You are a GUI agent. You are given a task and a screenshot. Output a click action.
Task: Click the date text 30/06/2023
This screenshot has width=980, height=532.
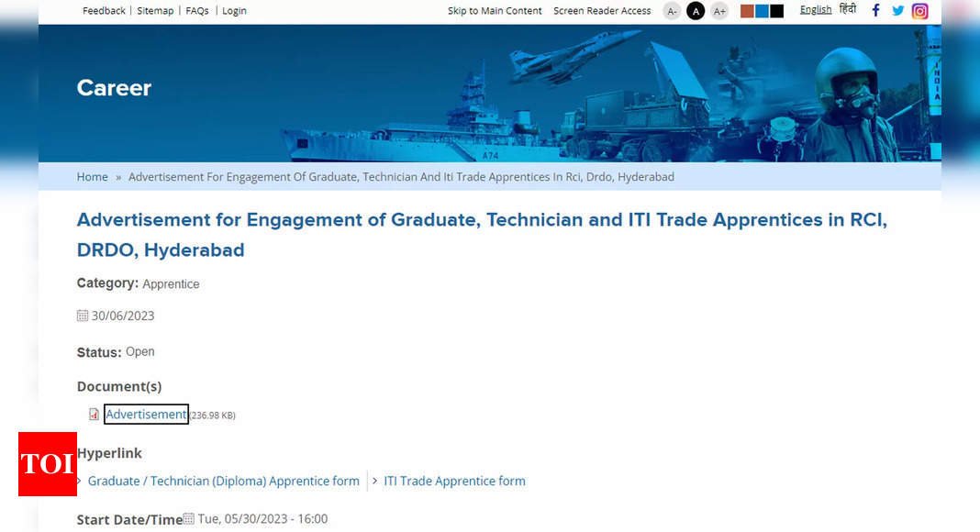[x=123, y=316]
